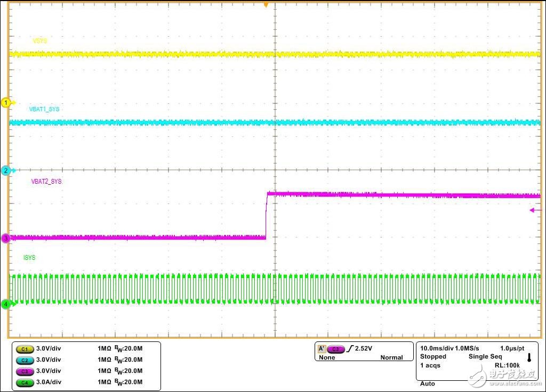
Task: Select the ISYS waveform label
Action: point(29,258)
